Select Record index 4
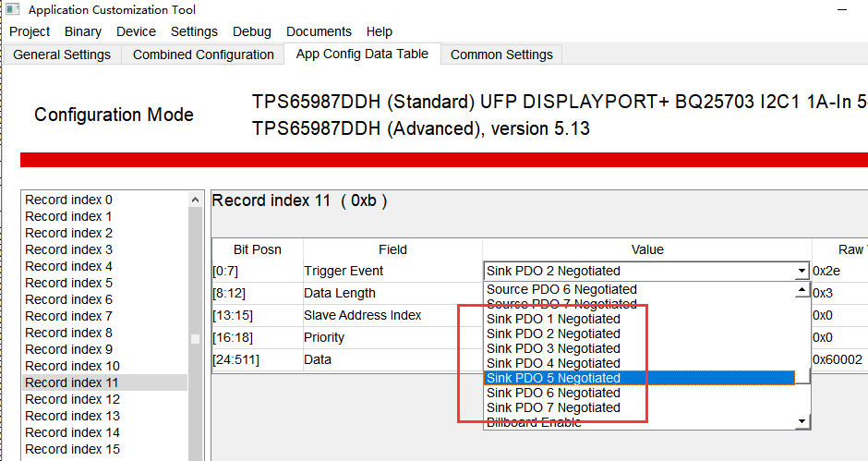Image resolution: width=868 pixels, height=461 pixels. click(x=104, y=266)
